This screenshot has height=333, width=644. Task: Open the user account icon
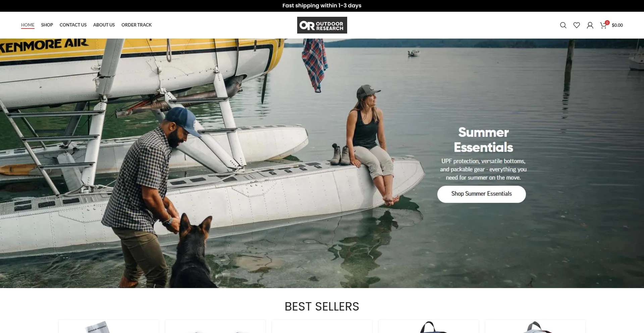coord(590,25)
